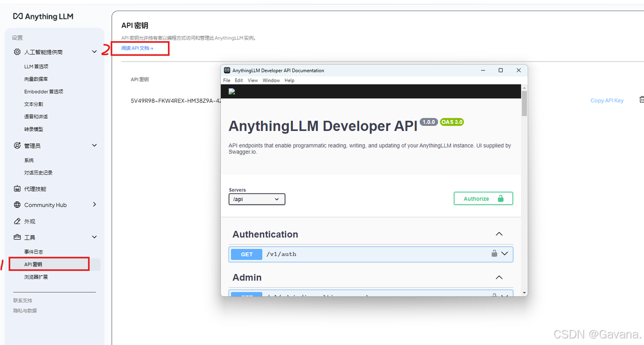This screenshot has height=345, width=644.
Task: Select 事件日志 under 工具
Action: [x=34, y=252]
